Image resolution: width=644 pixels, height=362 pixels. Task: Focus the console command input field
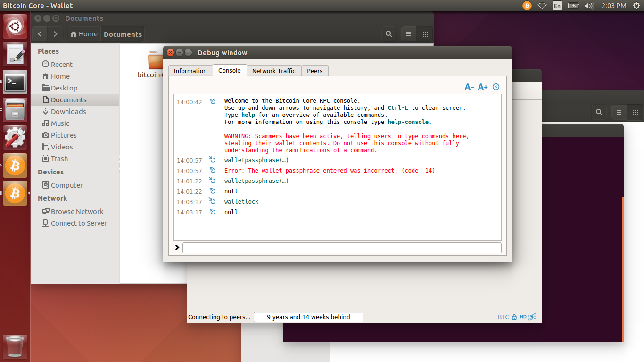(x=342, y=247)
